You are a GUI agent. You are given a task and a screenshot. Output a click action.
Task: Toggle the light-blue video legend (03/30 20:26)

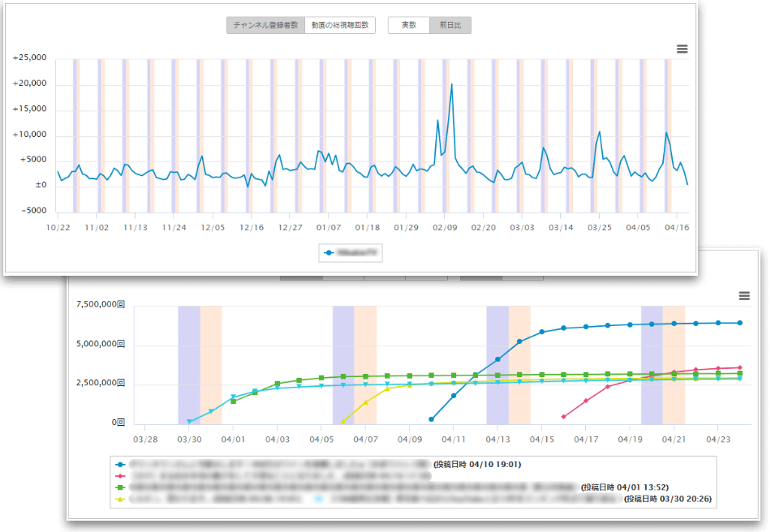[x=513, y=499]
